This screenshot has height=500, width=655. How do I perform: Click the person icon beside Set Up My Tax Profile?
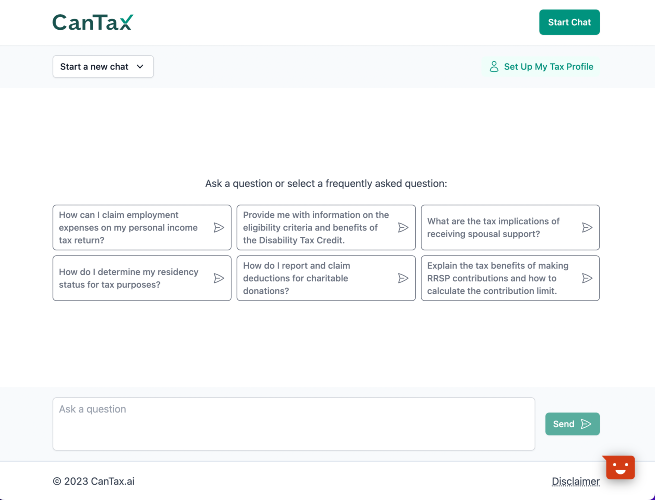[494, 67]
